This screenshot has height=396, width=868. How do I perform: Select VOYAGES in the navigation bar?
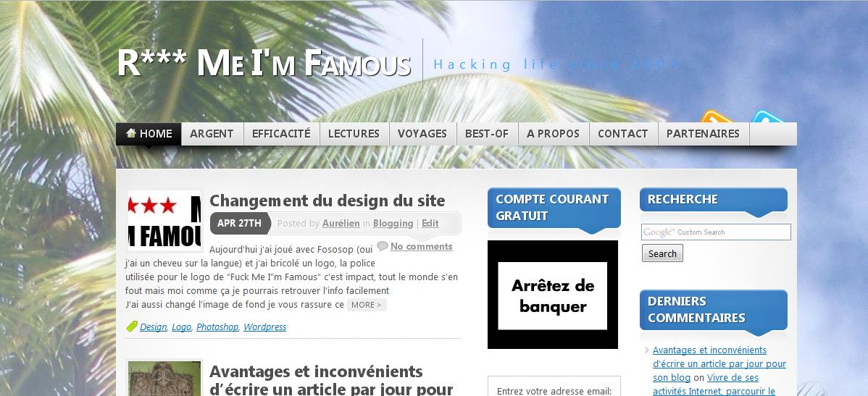(422, 134)
